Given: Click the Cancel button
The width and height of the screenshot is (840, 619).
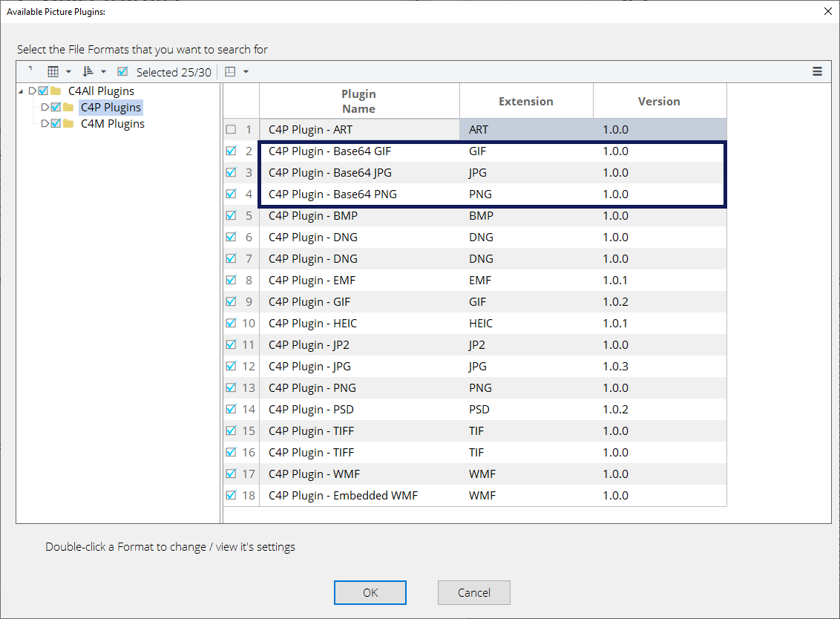Looking at the screenshot, I should pyautogui.click(x=474, y=592).
